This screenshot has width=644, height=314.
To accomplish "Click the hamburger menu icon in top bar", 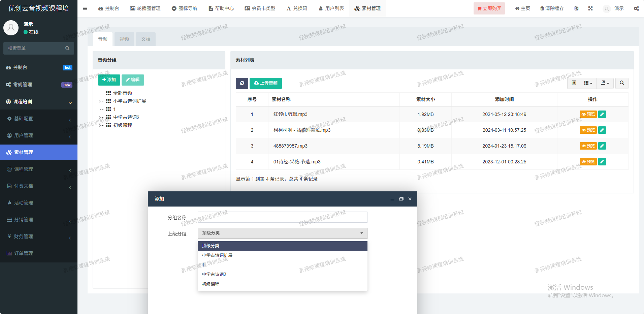I will tap(85, 8).
